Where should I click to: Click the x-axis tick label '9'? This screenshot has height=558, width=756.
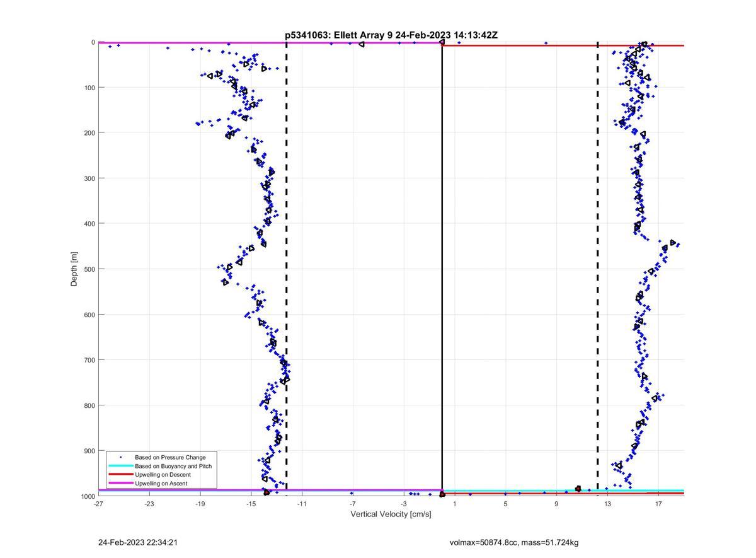pos(557,504)
